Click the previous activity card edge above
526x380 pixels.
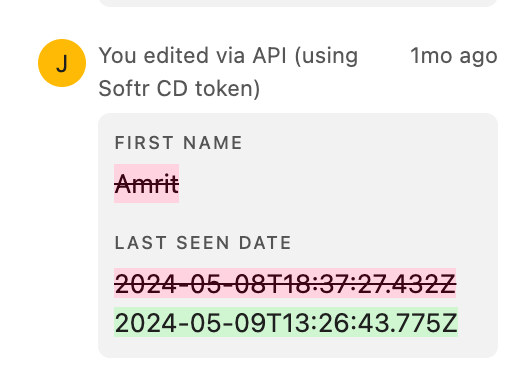[298, 3]
